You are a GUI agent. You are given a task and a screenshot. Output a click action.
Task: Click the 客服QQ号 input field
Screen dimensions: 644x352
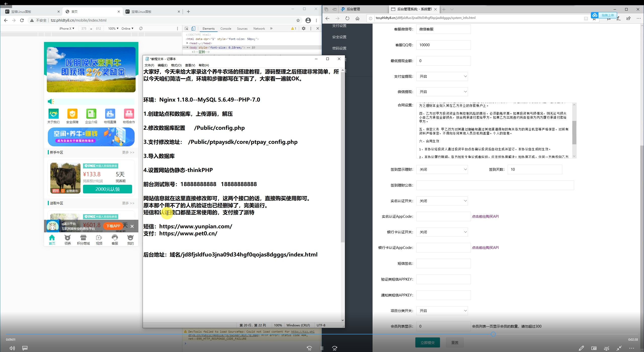[x=443, y=45]
